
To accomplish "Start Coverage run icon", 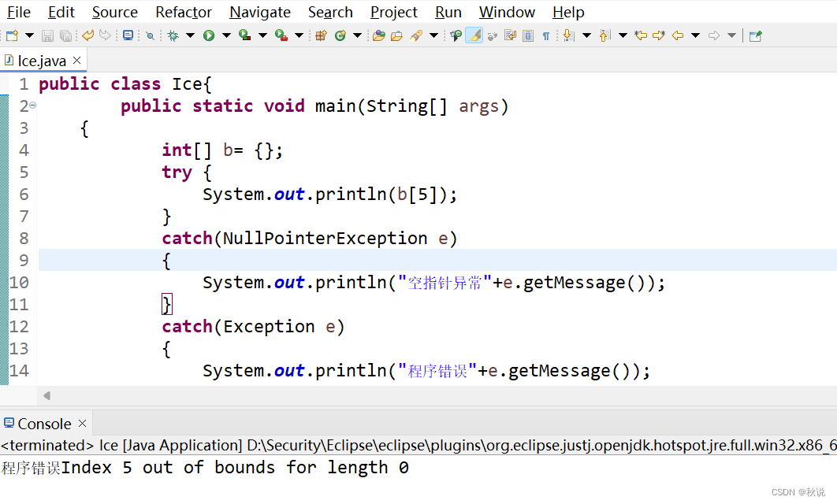I will point(245,35).
